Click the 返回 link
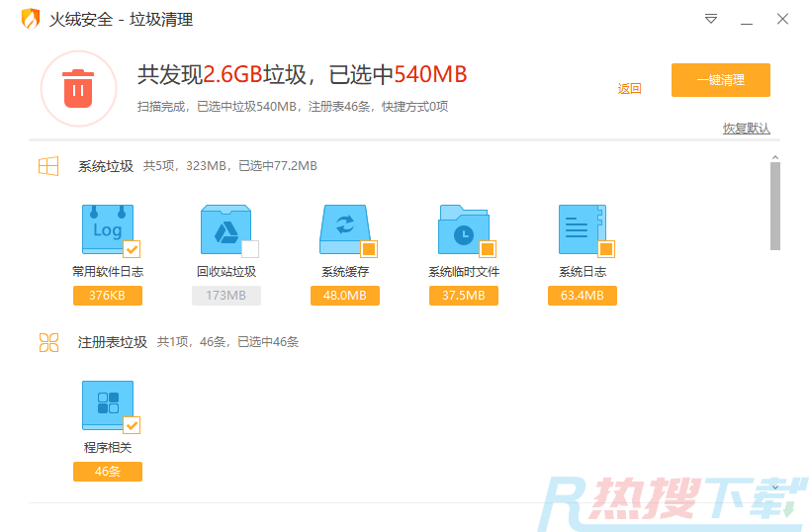The width and height of the screenshot is (809, 532). tap(629, 89)
